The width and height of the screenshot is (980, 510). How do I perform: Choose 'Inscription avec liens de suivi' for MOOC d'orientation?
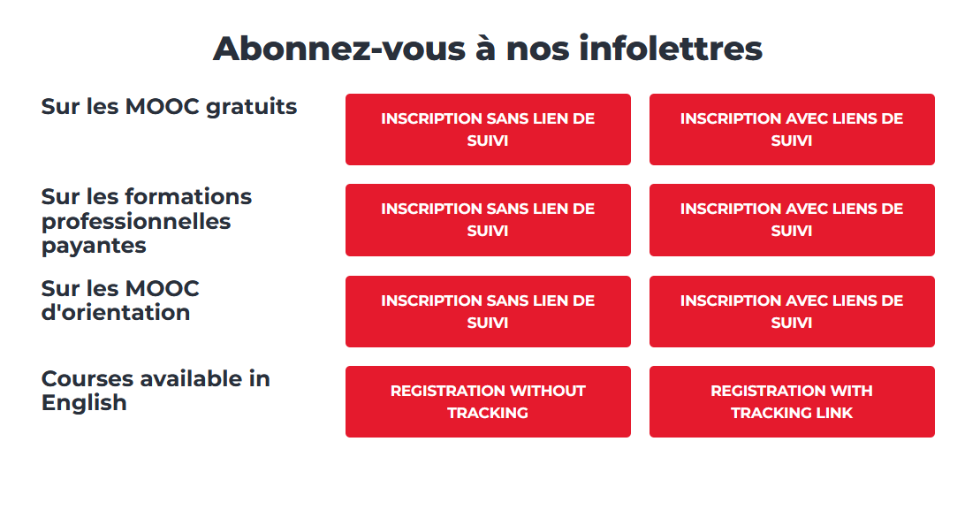792,311
